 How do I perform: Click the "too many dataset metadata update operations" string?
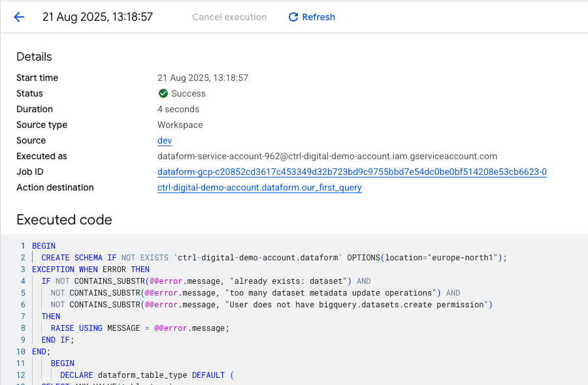coord(331,293)
